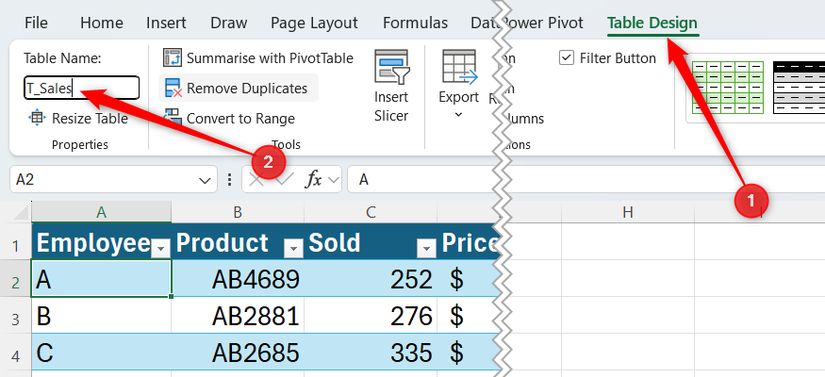Open the Sold column filter dropdown
Viewport: 825px width, 377px height.
(x=427, y=248)
